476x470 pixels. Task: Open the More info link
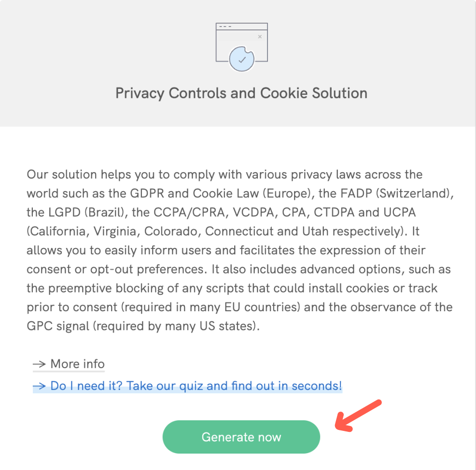[77, 364]
